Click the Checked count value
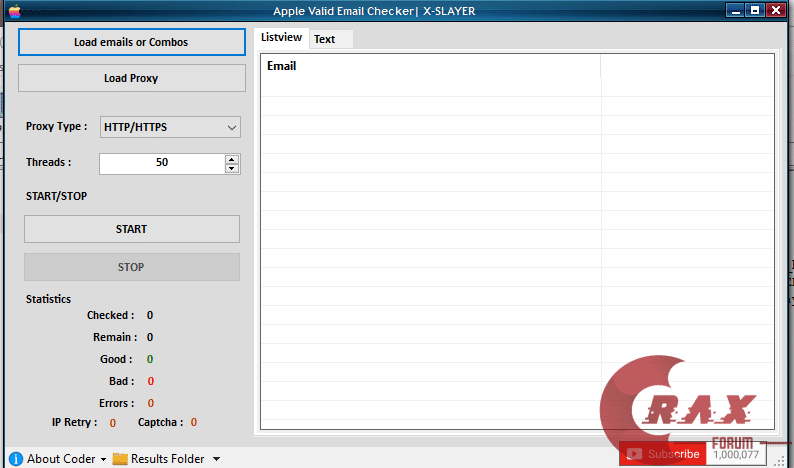The image size is (794, 468). (150, 316)
